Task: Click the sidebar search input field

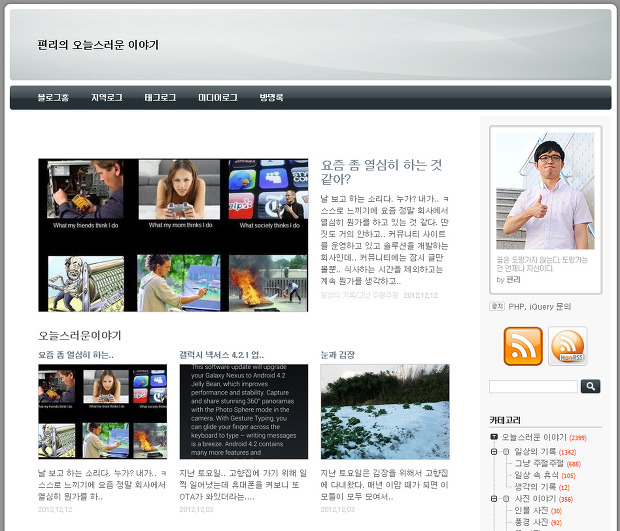Action: [533, 386]
